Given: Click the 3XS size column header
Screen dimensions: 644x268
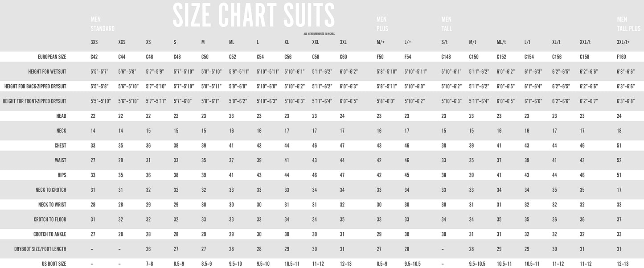Looking at the screenshot, I should (x=94, y=42).
